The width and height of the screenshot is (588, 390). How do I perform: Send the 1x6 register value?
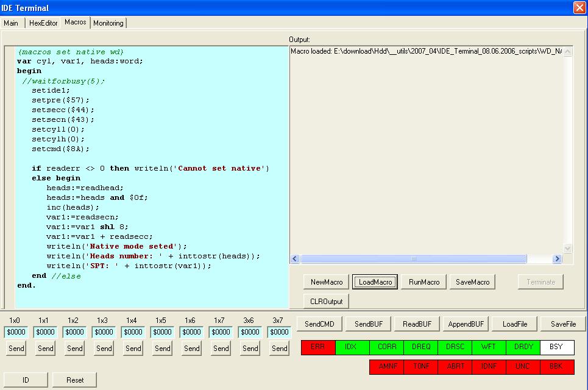[191, 349]
